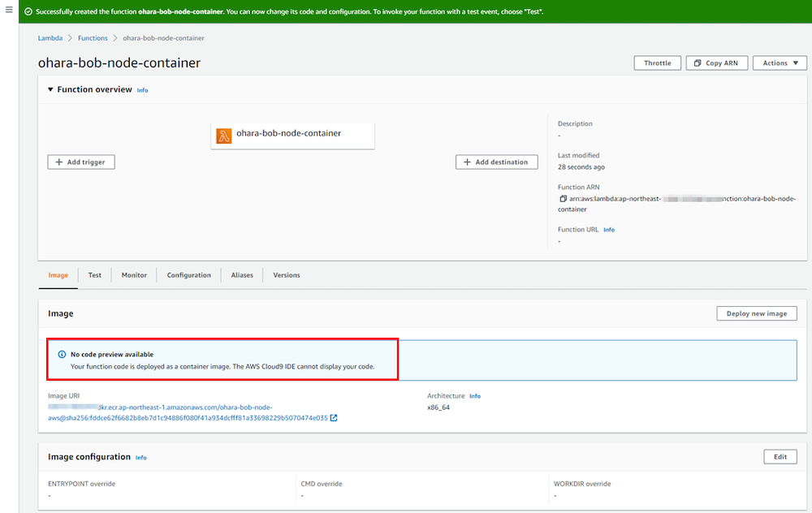Go to the Versions tab
Viewport: 812px width, 513px height.
[287, 275]
